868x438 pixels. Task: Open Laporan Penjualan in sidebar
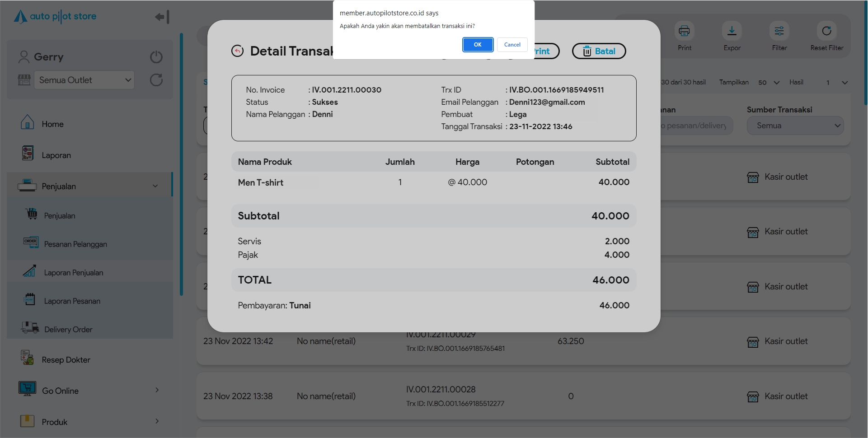73,273
